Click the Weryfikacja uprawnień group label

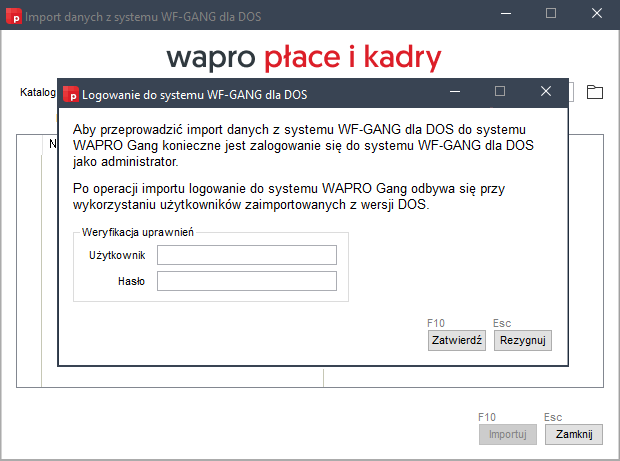[x=138, y=232]
